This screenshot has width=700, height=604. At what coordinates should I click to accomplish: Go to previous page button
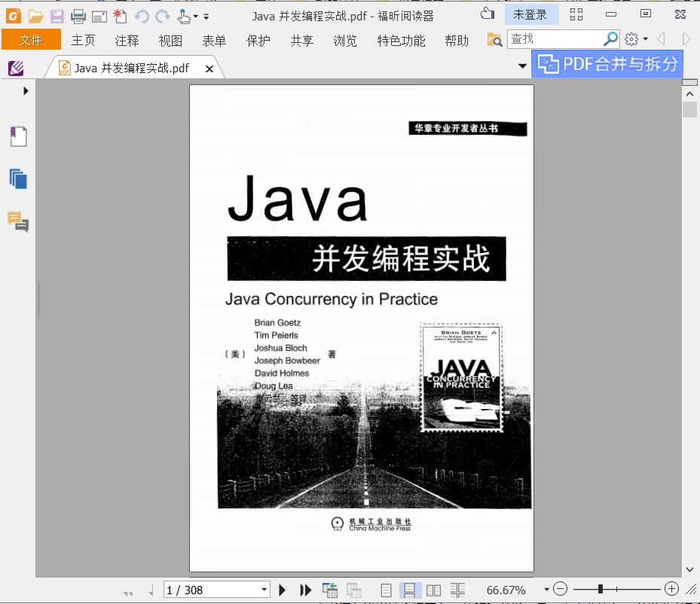pyautogui.click(x=151, y=591)
